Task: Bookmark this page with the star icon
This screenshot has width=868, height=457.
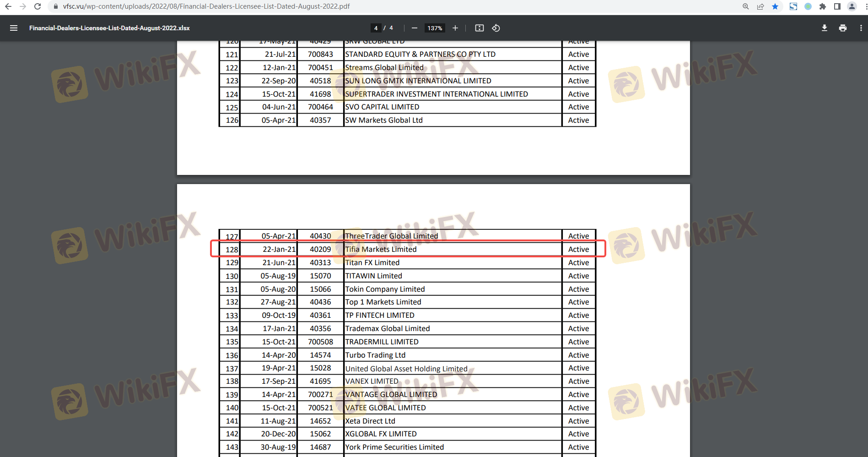Action: point(775,6)
